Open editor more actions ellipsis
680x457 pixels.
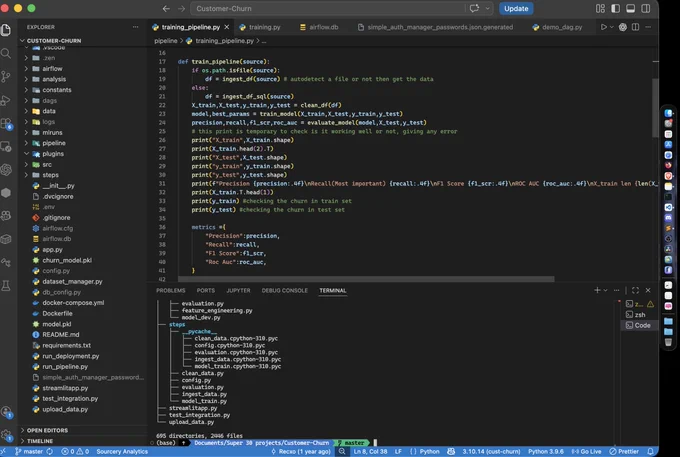coord(648,27)
